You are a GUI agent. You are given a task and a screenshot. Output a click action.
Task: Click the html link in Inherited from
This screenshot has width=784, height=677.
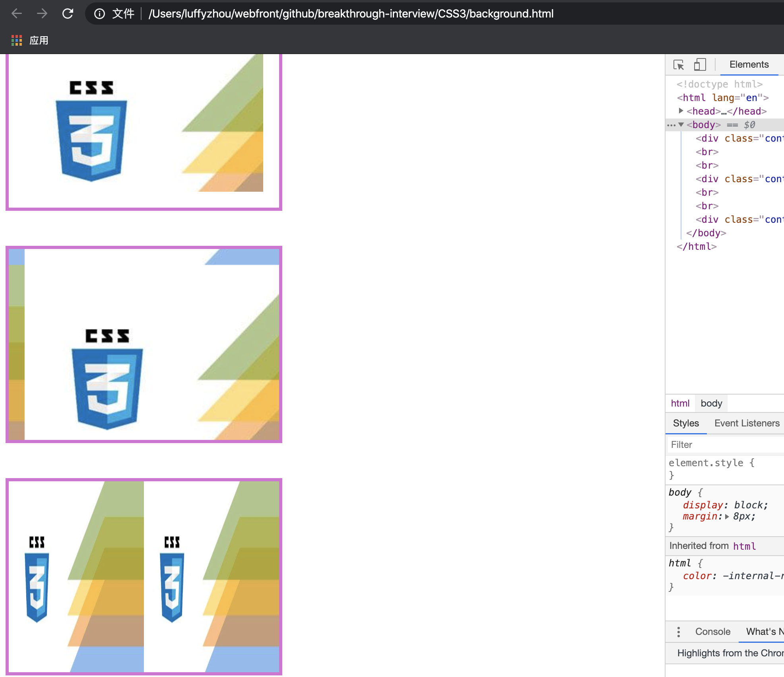[x=744, y=546]
